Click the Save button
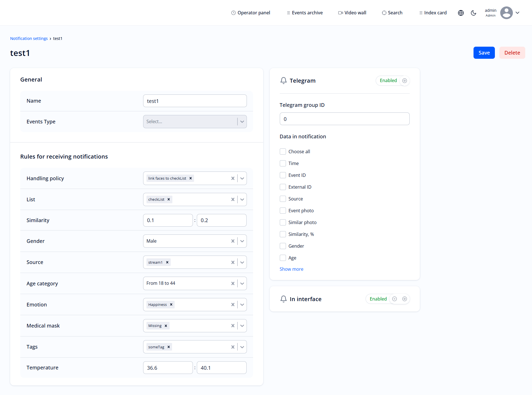Screen dimensions: 532x395 coord(484,53)
